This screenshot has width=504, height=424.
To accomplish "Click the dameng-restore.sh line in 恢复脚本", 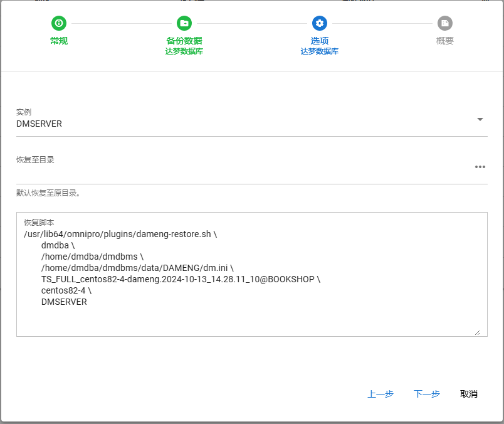I will (120, 234).
